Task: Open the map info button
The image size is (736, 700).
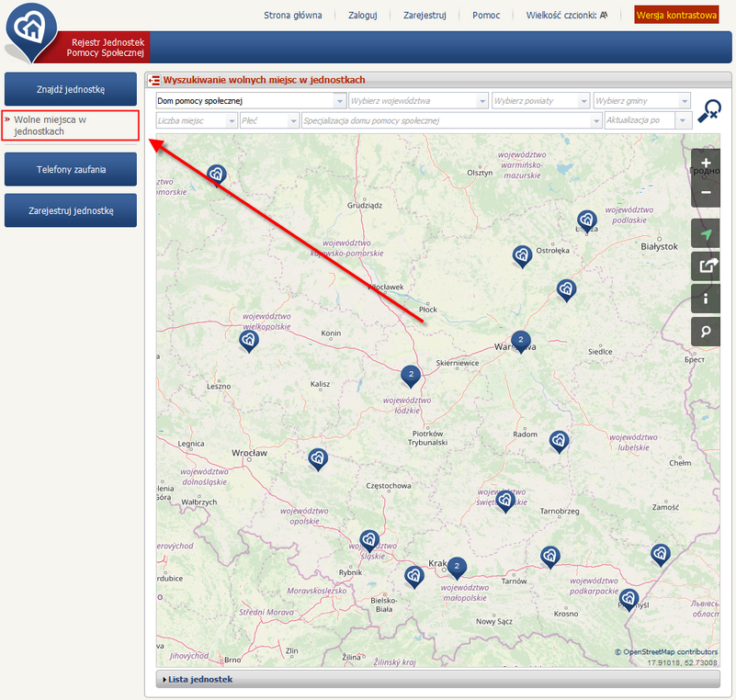Action: (705, 299)
